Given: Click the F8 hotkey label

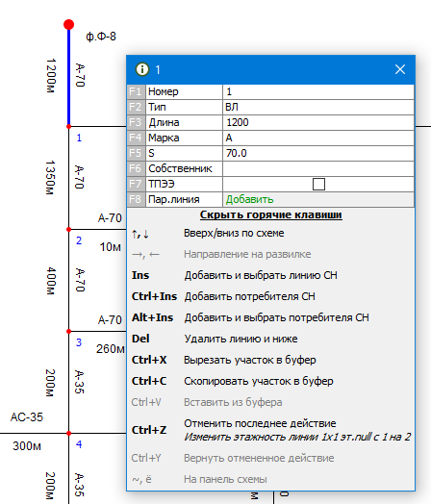Looking at the screenshot, I should point(136,200).
